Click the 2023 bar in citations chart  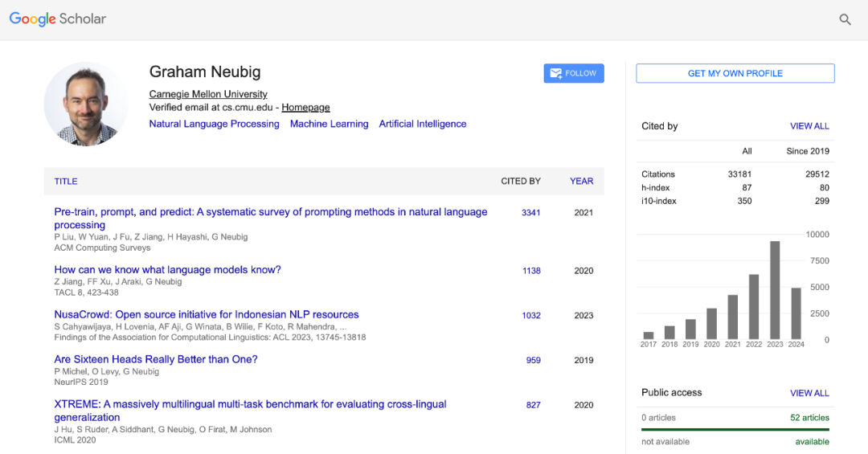click(x=775, y=290)
